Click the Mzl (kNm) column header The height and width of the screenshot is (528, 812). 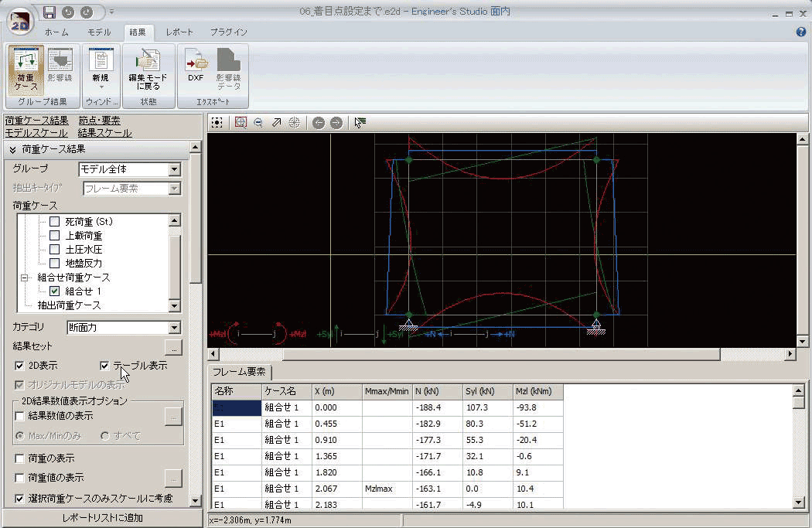click(537, 391)
